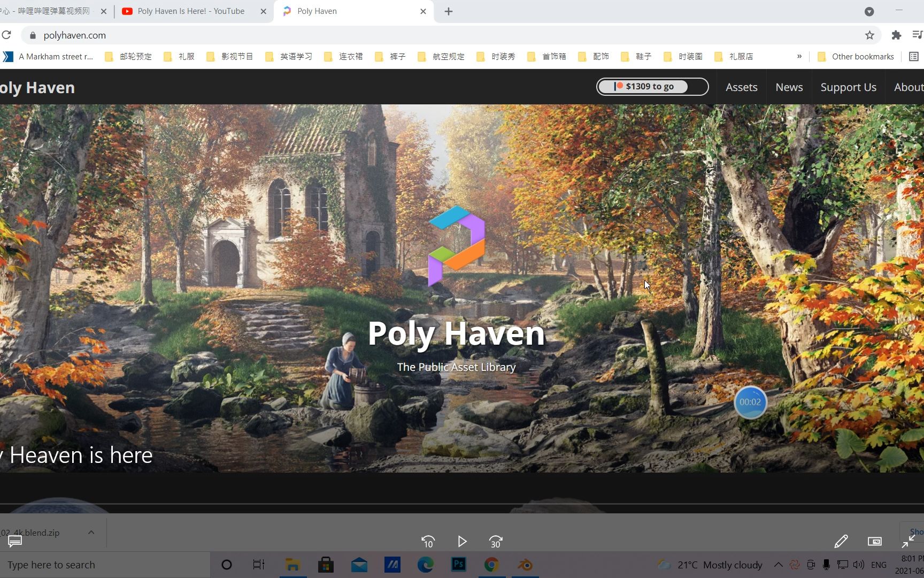Open the 邮轮预定 bookmark folder
Viewport: 924px width, 578px height.
pyautogui.click(x=128, y=57)
